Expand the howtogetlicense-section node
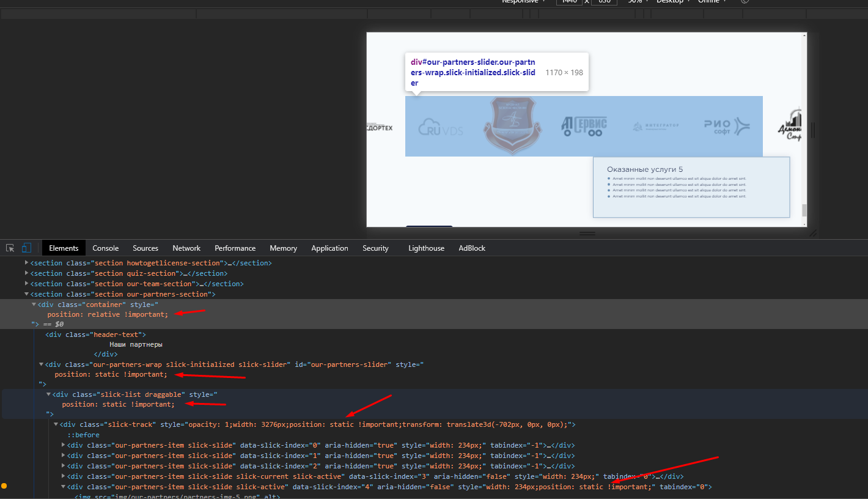Viewport: 868px width, 499px height. click(26, 263)
